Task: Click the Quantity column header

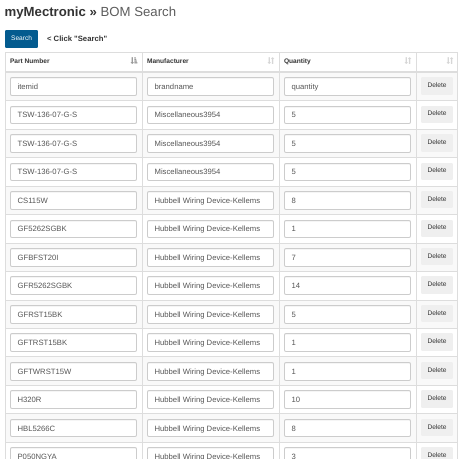Action: tap(348, 62)
